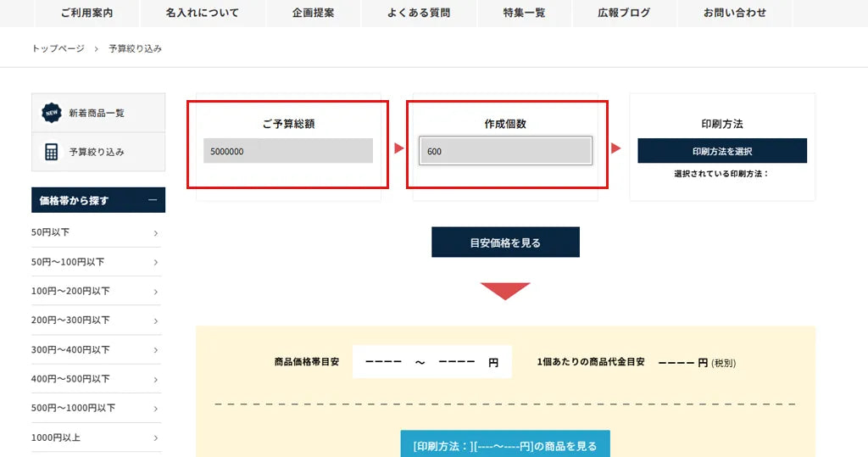Screen dimensions: 868x457
Task: Navigate to the 広報ブログ menu item
Action: click(624, 13)
